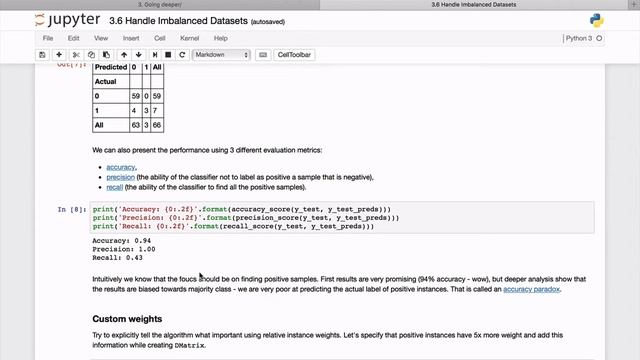640x360 pixels.
Task: Click kernel idle indicator circle
Action: coord(599,38)
